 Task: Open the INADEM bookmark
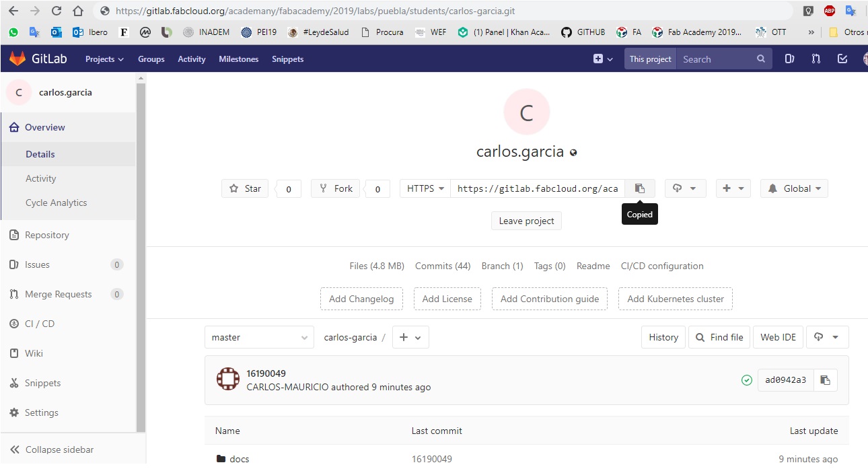(207, 32)
